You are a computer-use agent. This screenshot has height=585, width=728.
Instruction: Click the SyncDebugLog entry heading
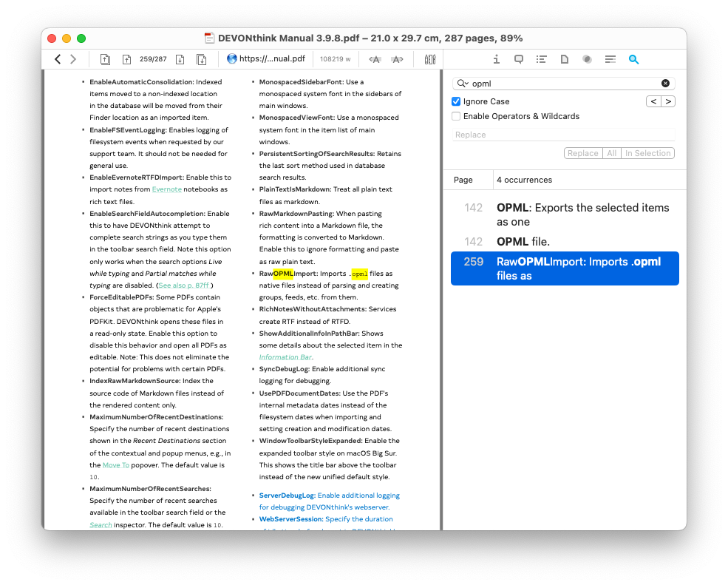tap(284, 369)
